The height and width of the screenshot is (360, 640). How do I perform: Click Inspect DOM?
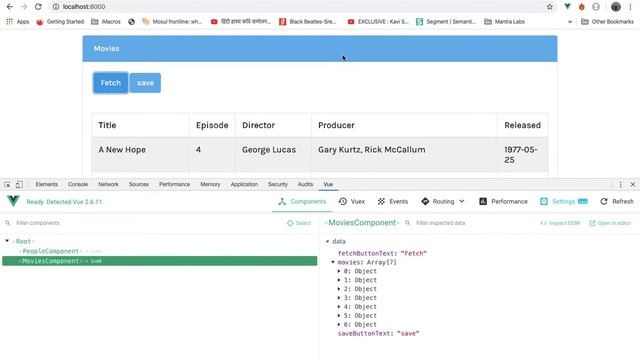pos(560,223)
